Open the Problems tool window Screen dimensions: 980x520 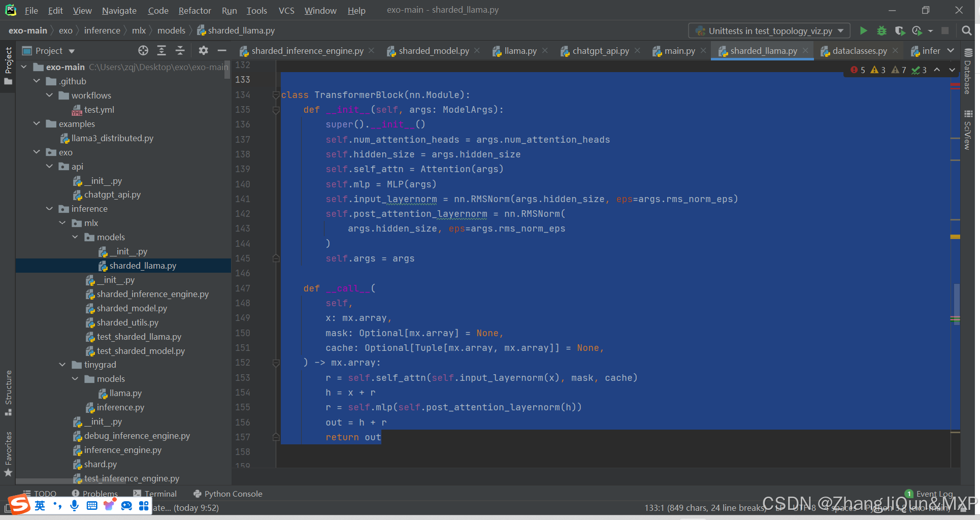pyautogui.click(x=100, y=493)
